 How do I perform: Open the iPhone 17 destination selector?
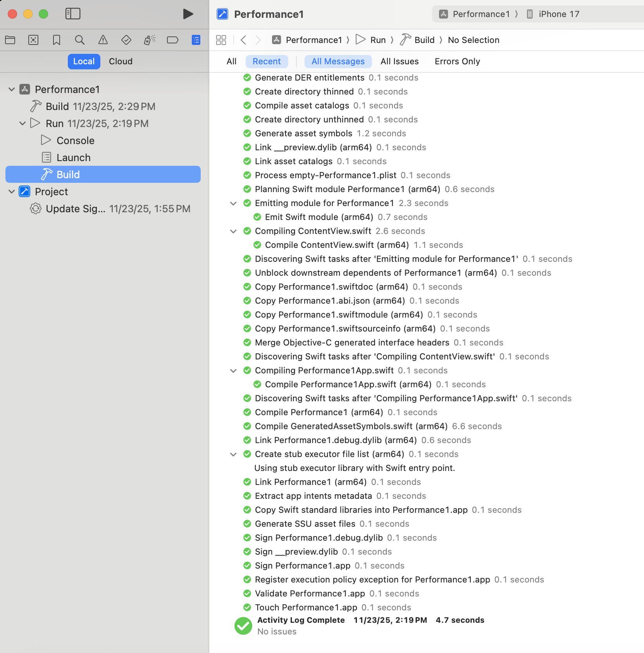[x=553, y=14]
